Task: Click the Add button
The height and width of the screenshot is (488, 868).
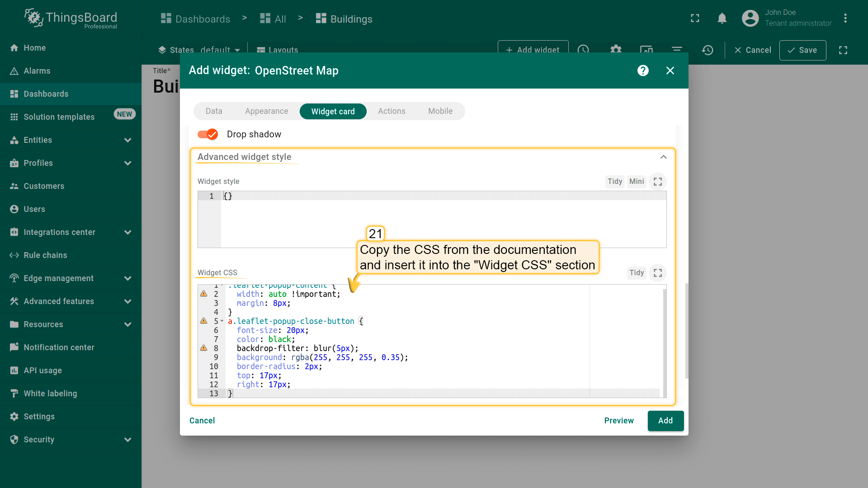Action: [665, 421]
